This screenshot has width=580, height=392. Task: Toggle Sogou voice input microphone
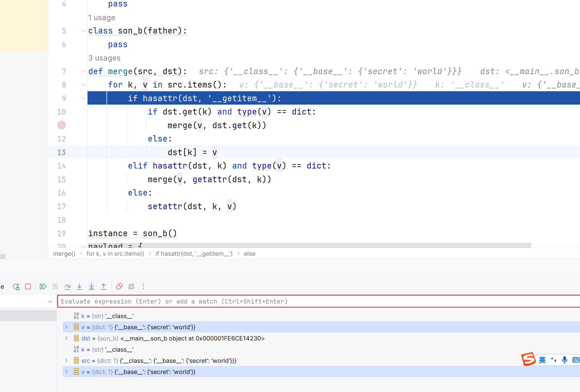[x=564, y=359]
